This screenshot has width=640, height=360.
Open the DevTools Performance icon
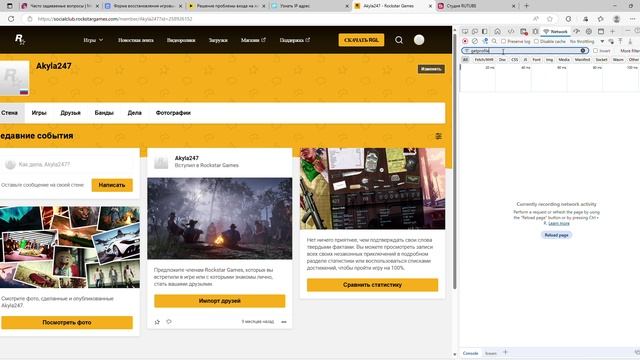pos(577,31)
